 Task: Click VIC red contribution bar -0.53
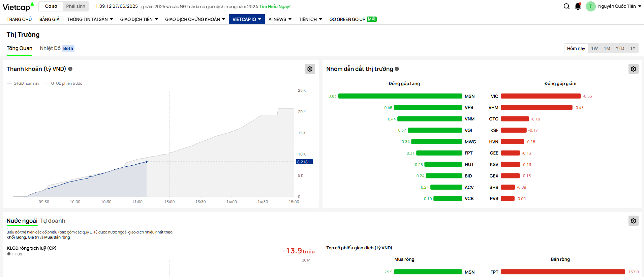(x=541, y=96)
